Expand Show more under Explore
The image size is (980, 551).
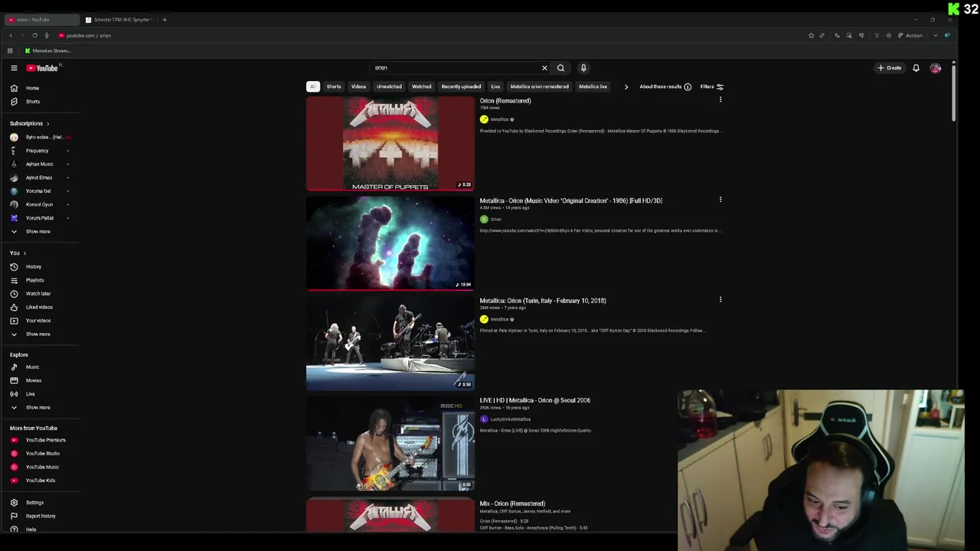click(38, 408)
